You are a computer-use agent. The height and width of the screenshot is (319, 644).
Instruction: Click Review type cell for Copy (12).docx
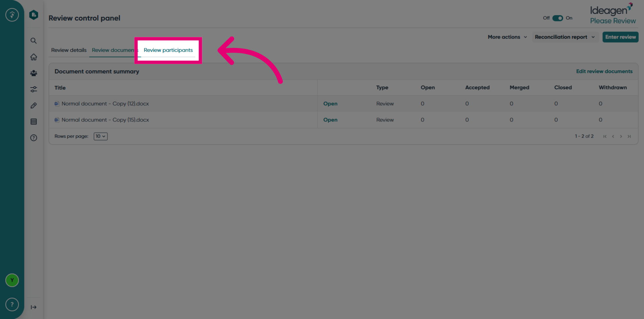tap(385, 104)
